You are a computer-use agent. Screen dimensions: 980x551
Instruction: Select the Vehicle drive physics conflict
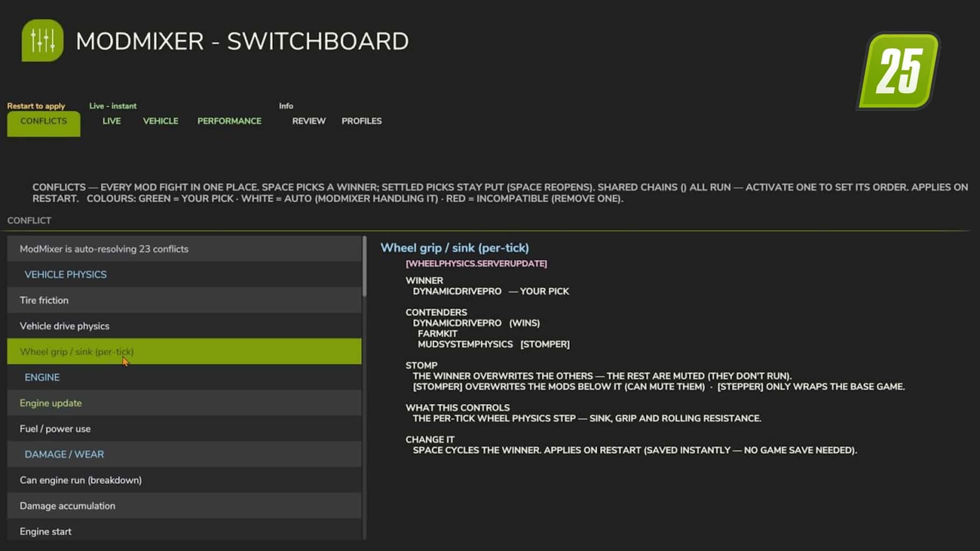tap(184, 326)
